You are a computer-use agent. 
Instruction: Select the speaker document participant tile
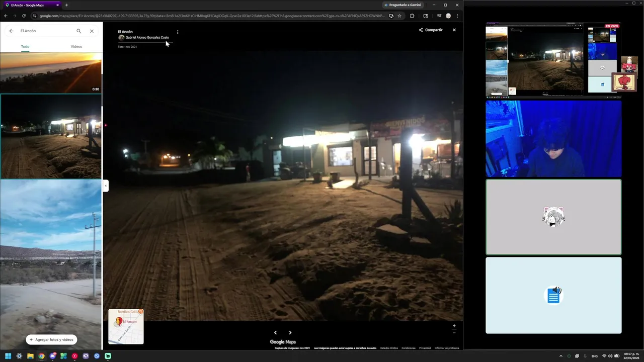(x=553, y=295)
